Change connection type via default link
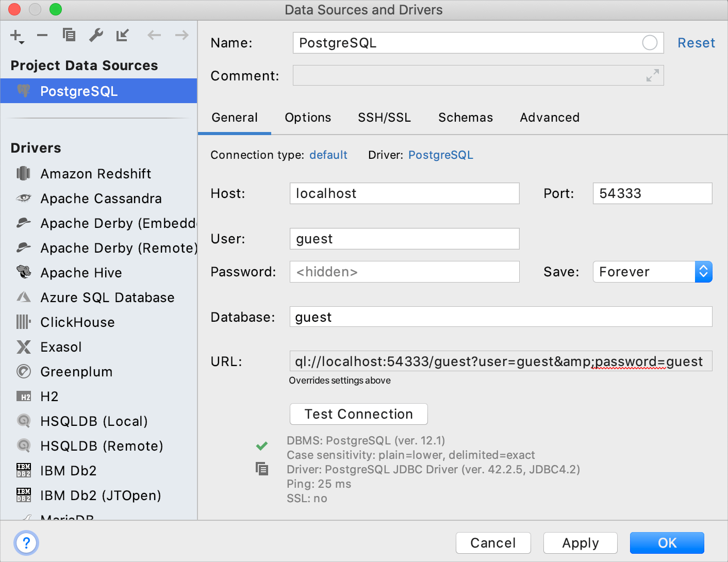This screenshot has width=728, height=562. [x=328, y=155]
